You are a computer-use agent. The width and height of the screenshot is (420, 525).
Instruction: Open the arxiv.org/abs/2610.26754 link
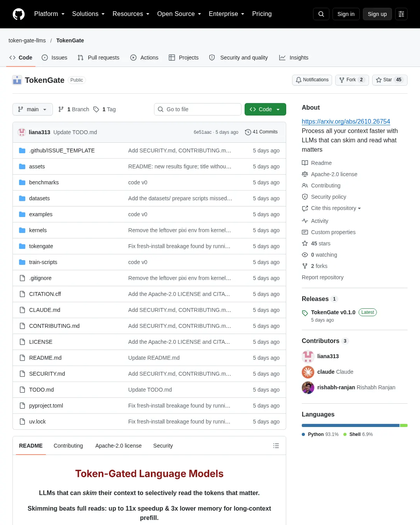(346, 121)
